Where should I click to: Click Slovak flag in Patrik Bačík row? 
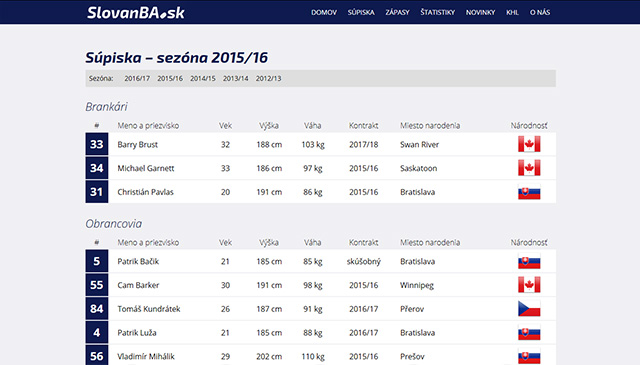coord(529,261)
